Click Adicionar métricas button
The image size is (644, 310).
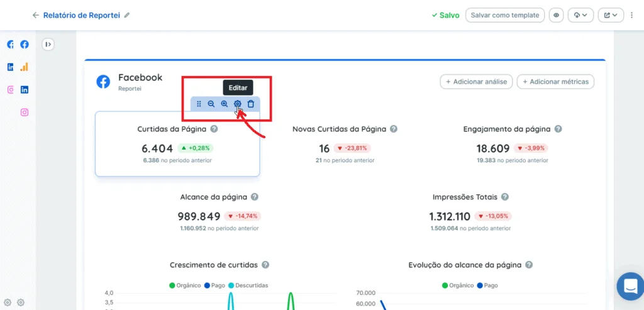(x=556, y=82)
